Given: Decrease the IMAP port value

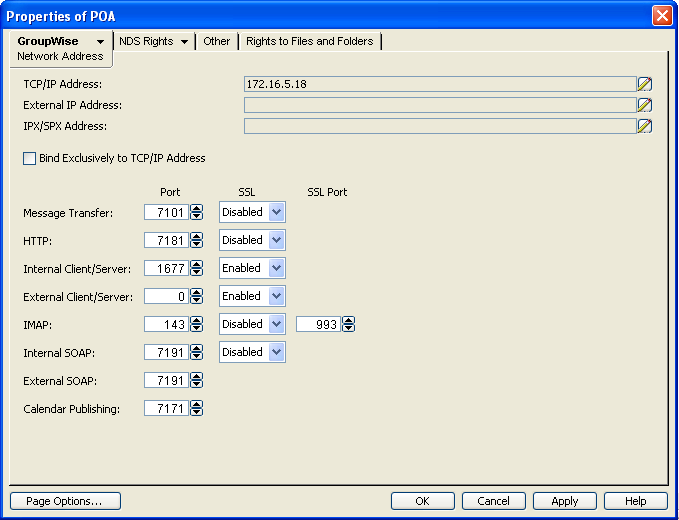Looking at the screenshot, I should tap(197, 328).
